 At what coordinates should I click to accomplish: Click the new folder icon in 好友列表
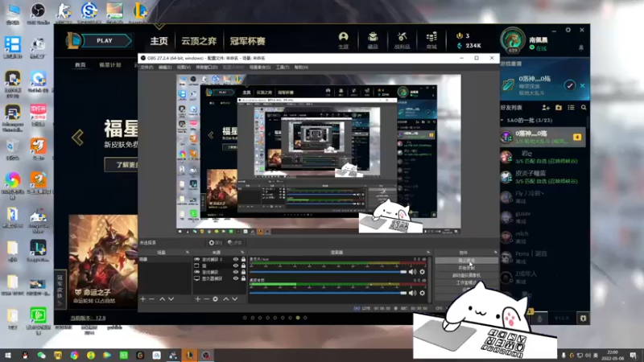559,108
